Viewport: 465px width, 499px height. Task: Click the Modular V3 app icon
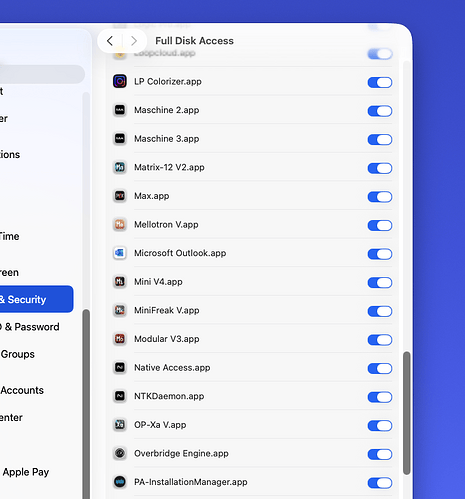(x=120, y=339)
